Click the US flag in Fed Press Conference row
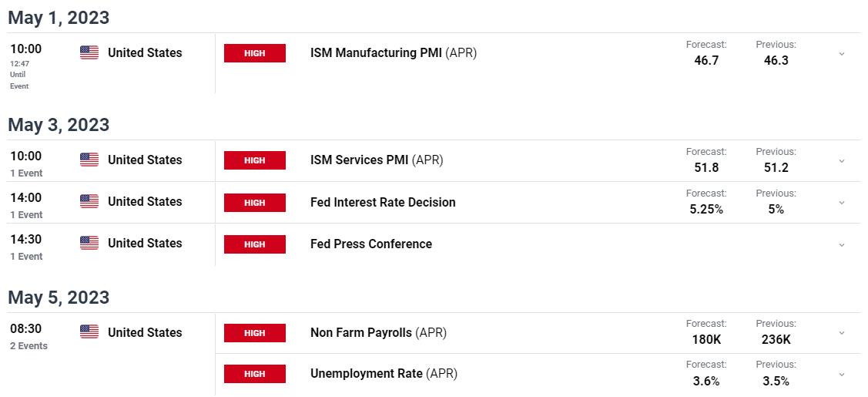 pyautogui.click(x=89, y=243)
